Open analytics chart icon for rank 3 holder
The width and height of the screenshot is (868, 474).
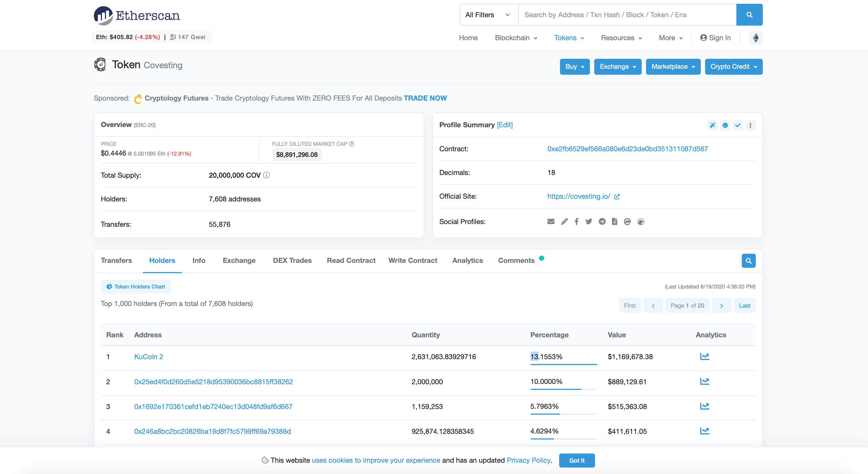pos(705,406)
